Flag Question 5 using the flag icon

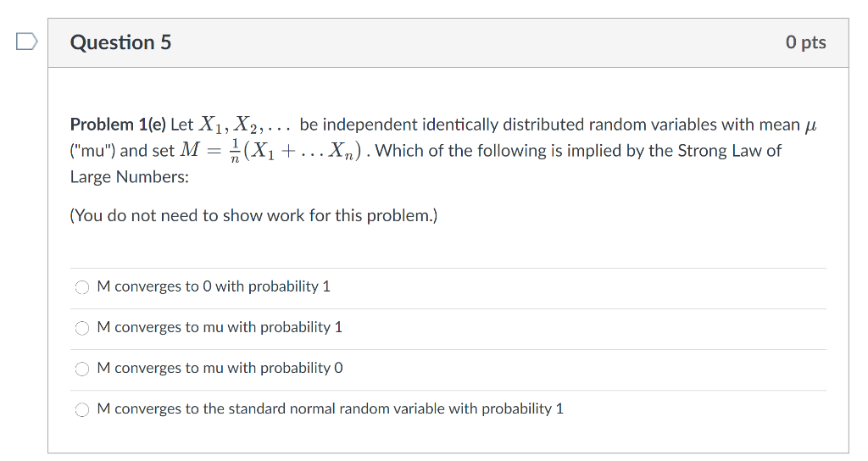tap(26, 42)
